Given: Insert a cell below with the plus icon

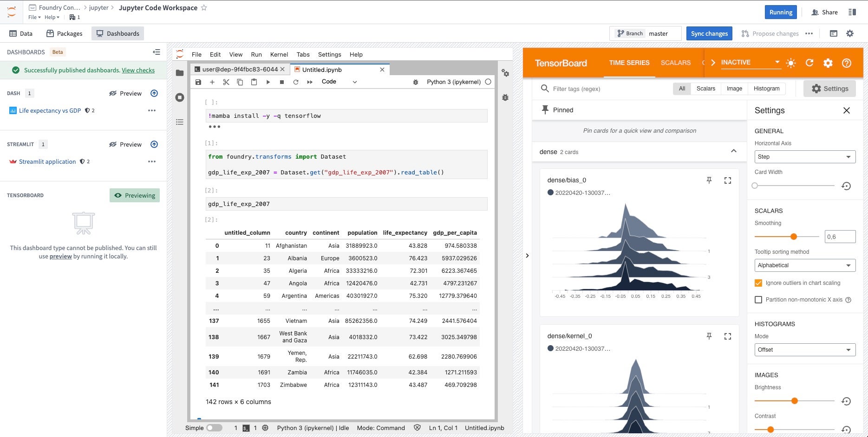Looking at the screenshot, I should pos(212,82).
